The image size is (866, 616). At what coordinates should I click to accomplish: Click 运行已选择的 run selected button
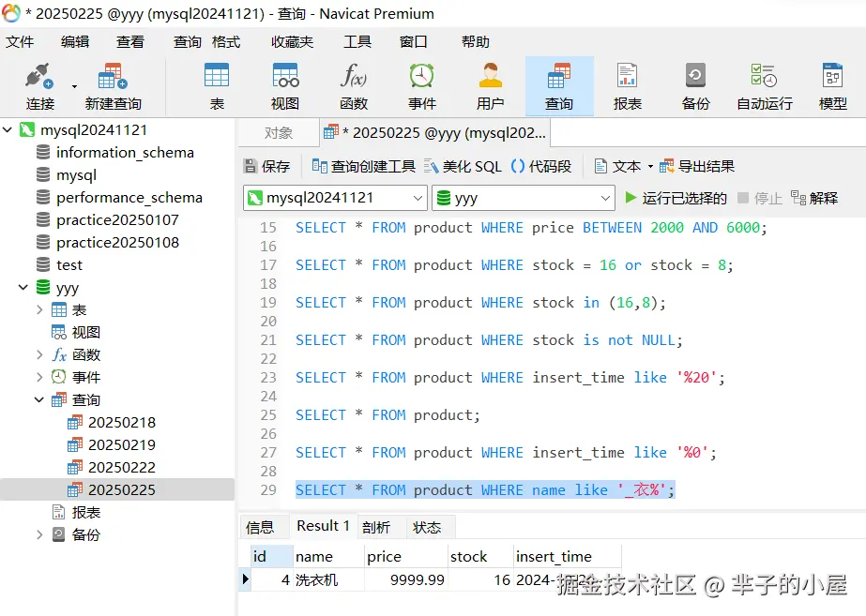point(676,198)
